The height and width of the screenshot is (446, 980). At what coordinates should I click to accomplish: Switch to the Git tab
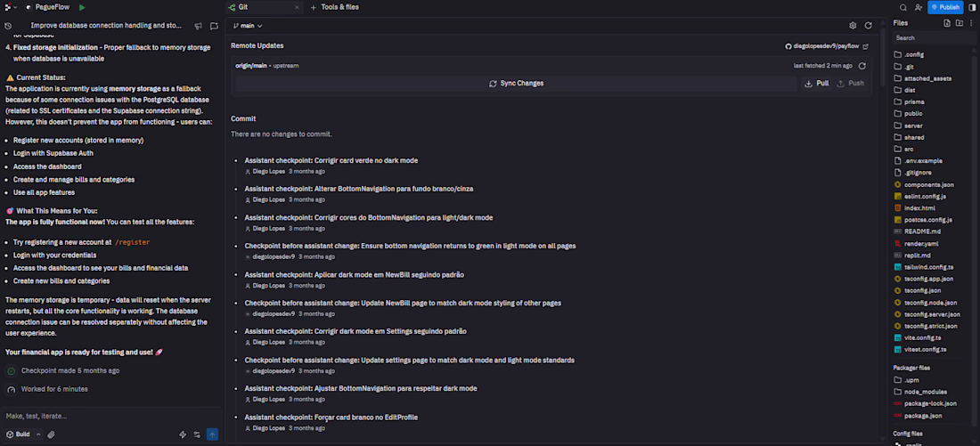(242, 7)
